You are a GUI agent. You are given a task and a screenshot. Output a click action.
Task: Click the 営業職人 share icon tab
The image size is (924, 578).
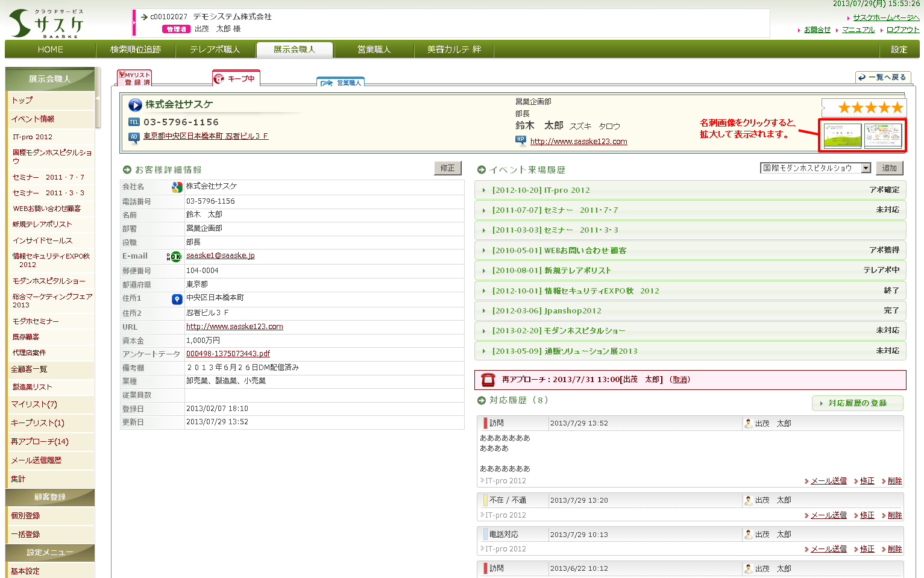(x=341, y=82)
